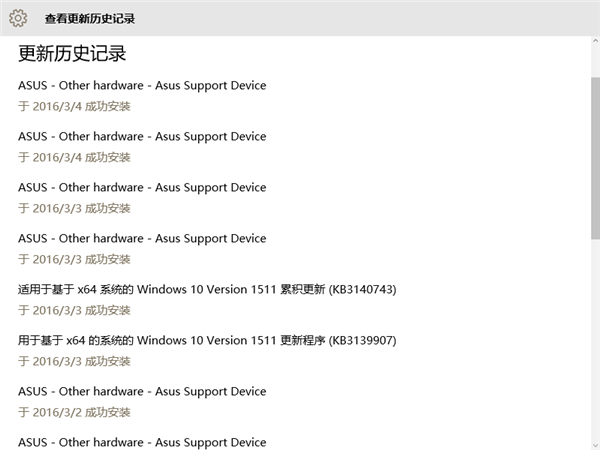Image resolution: width=600 pixels, height=450 pixels.
Task: Click the install status under the third ASUS entry
Action: coord(75,208)
